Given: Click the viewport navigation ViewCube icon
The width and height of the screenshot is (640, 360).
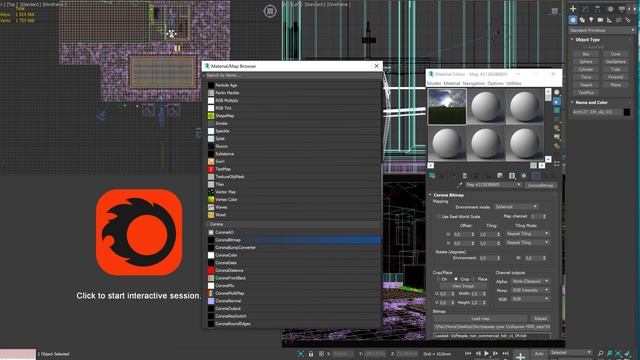Looking at the screenshot, I should (x=269, y=11).
